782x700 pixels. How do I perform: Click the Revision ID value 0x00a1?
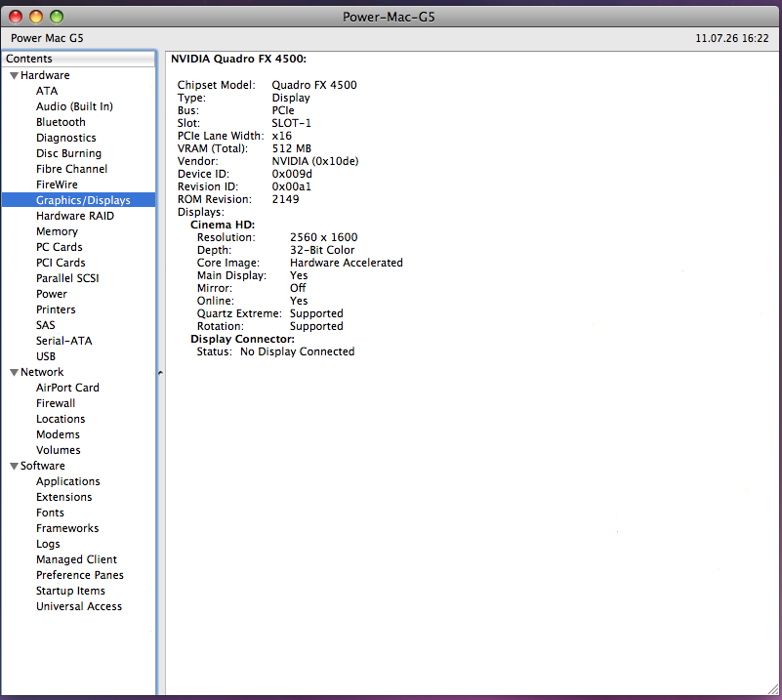click(291, 186)
